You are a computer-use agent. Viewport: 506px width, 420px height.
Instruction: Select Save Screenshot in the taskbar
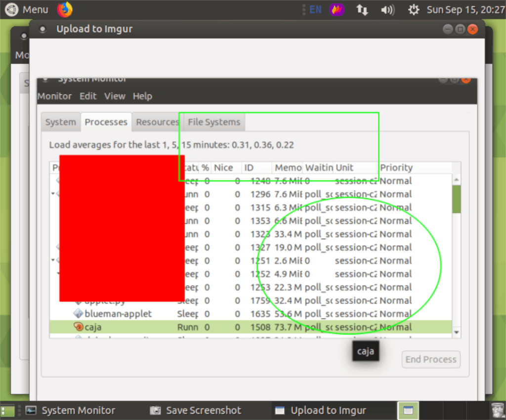point(198,410)
